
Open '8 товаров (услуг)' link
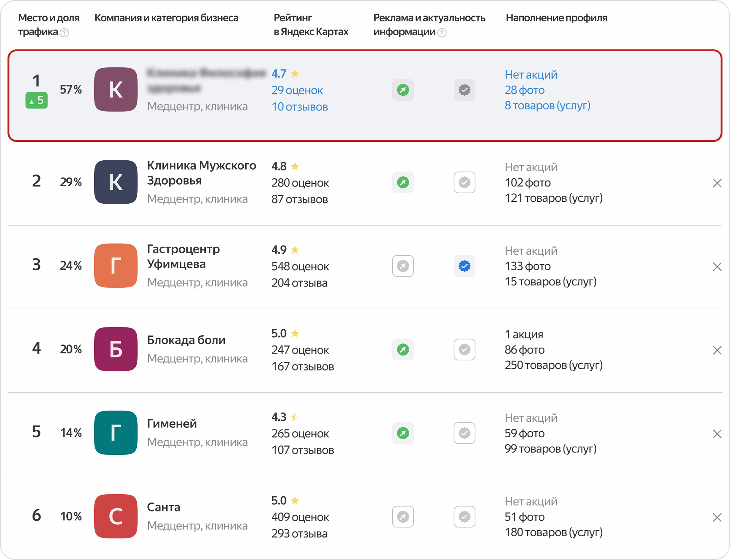(x=547, y=105)
